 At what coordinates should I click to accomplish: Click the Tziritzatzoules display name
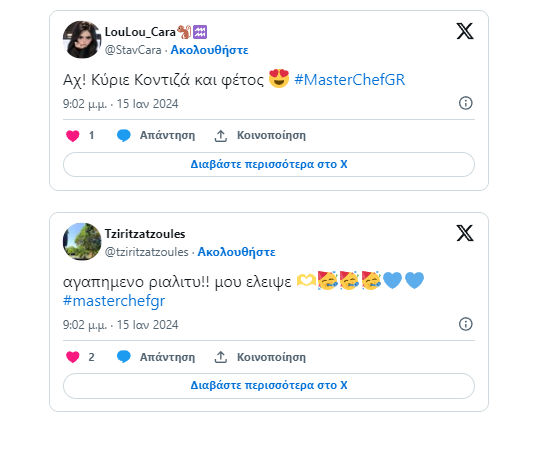145,234
